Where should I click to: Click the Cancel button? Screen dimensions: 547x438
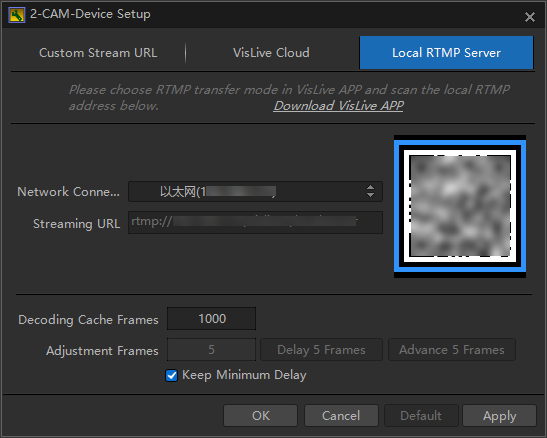pos(341,415)
